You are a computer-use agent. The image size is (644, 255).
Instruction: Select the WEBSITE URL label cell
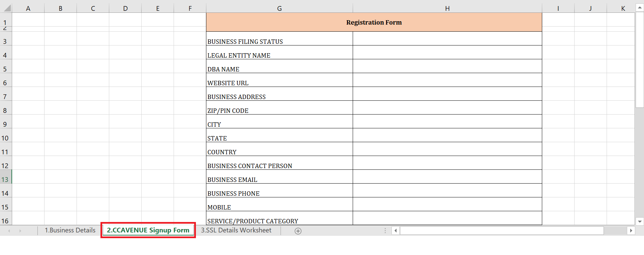tap(279, 80)
